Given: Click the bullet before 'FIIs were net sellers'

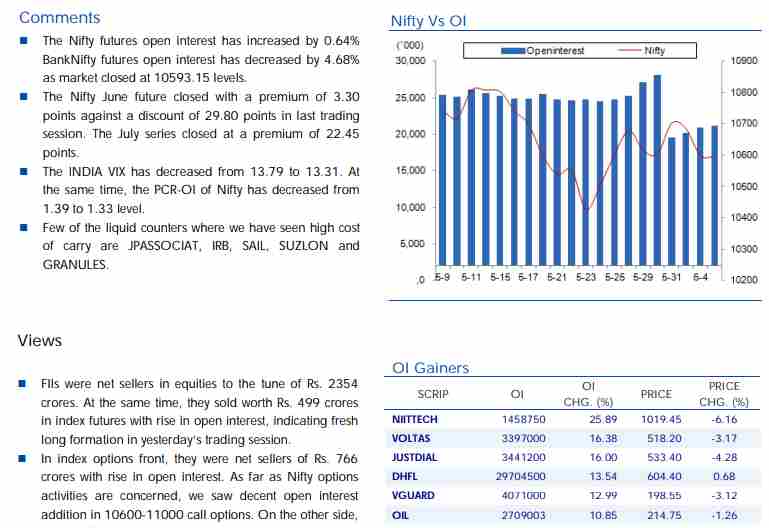Looking at the screenshot, I should pyautogui.click(x=22, y=384).
